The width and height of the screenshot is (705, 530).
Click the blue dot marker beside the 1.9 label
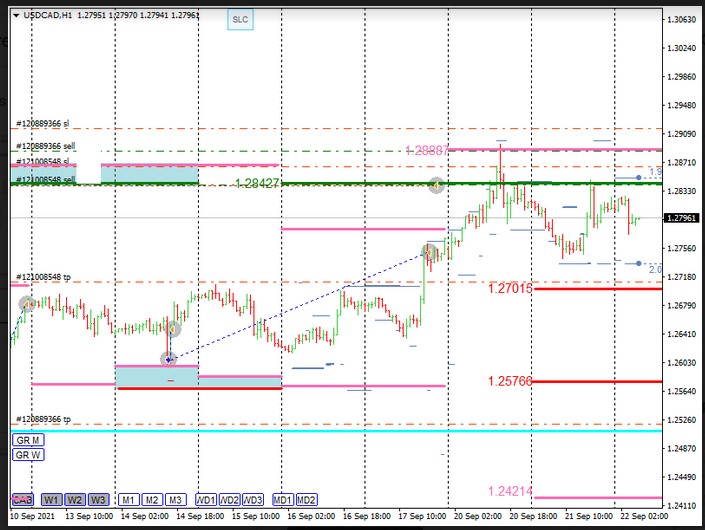coord(638,178)
